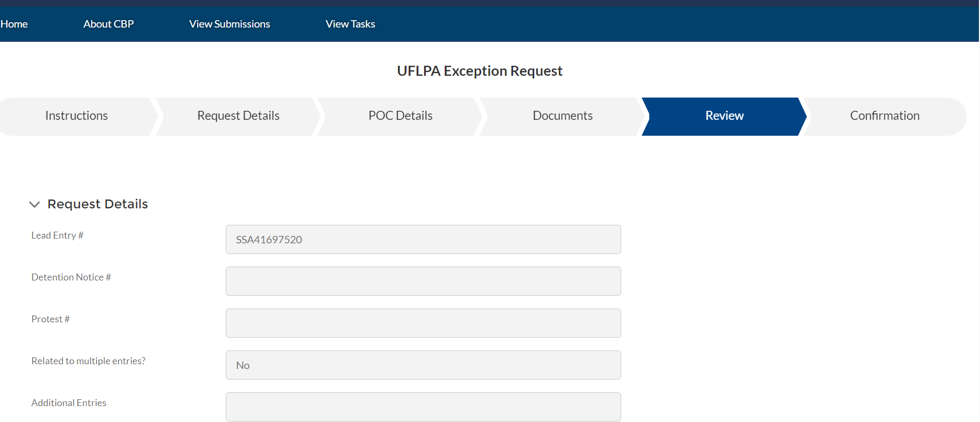Collapse the Request Details section chevron
Screen dimensions: 980x422
(x=34, y=205)
